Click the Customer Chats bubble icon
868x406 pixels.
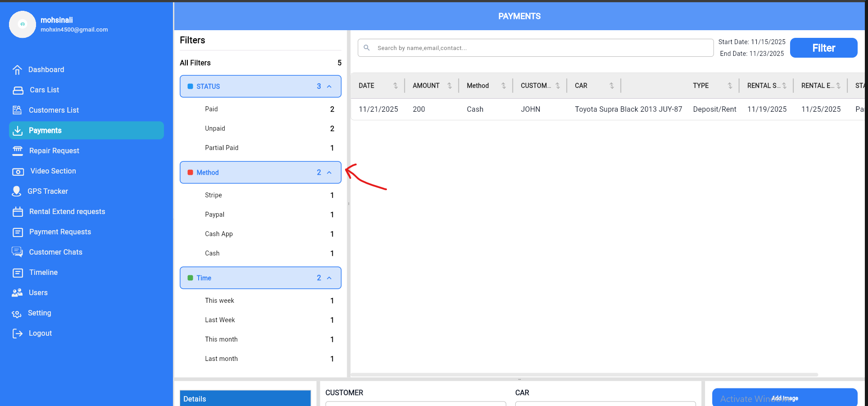tap(18, 252)
